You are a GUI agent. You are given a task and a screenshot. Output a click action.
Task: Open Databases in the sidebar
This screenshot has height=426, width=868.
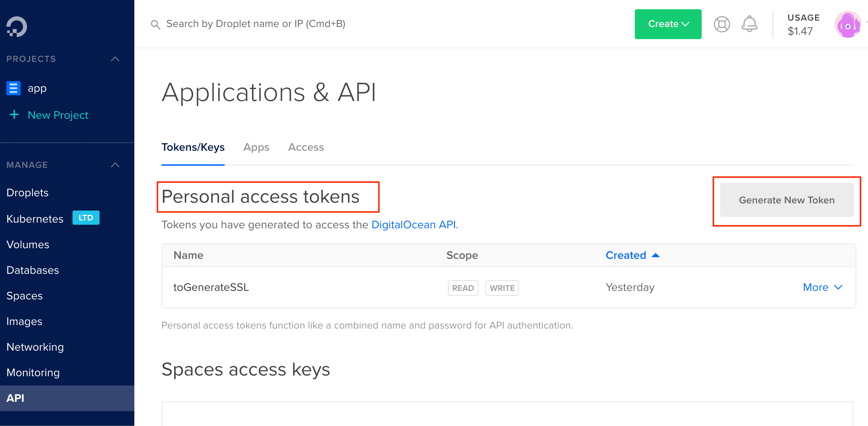pos(33,270)
